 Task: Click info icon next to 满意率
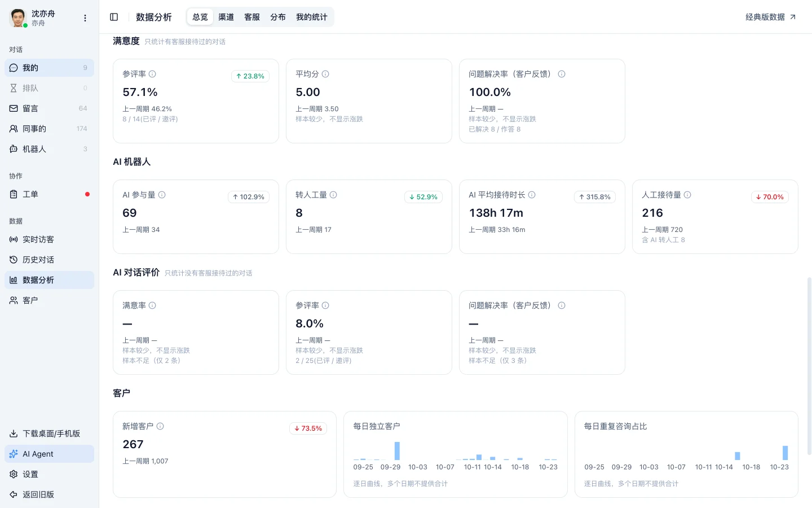pos(152,305)
